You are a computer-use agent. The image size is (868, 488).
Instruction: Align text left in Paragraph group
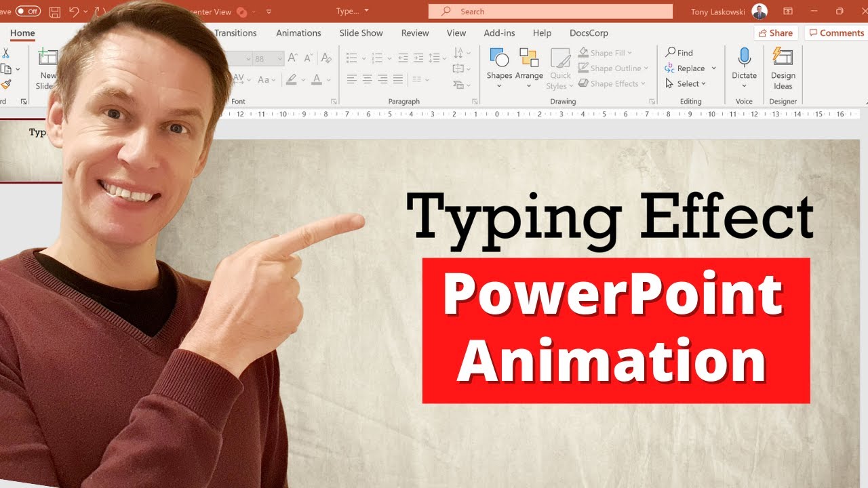click(351, 79)
